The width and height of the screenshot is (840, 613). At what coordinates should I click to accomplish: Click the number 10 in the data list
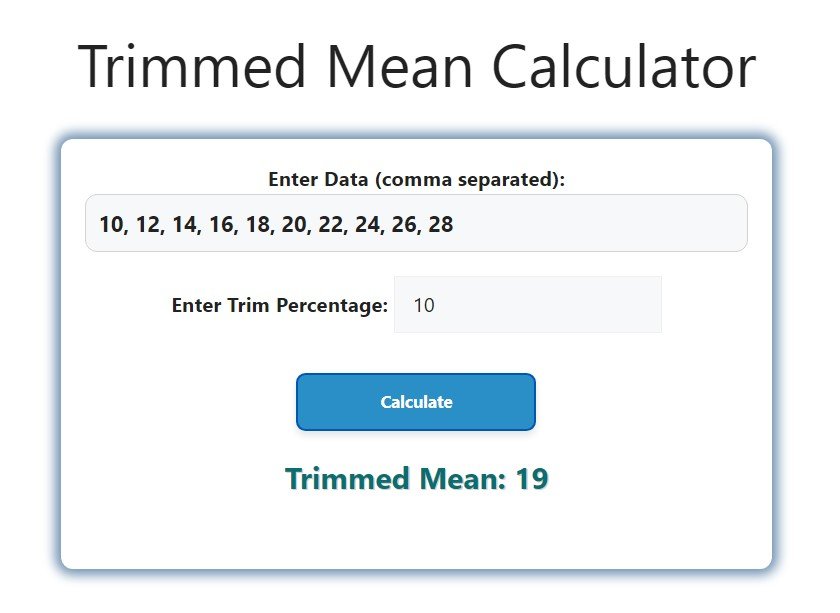coord(110,224)
